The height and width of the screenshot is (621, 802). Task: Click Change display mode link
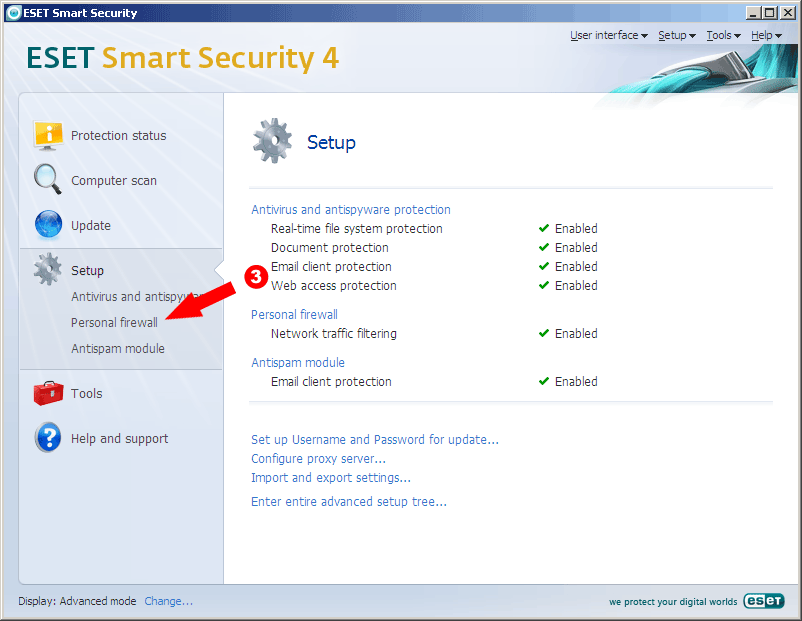point(169,601)
